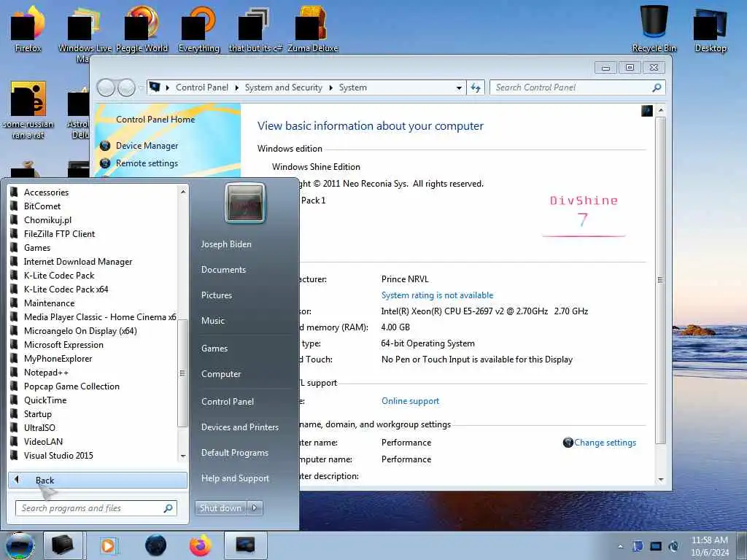Open the Desktop shortcut icon
Screen dimensions: 747x560
click(x=711, y=28)
